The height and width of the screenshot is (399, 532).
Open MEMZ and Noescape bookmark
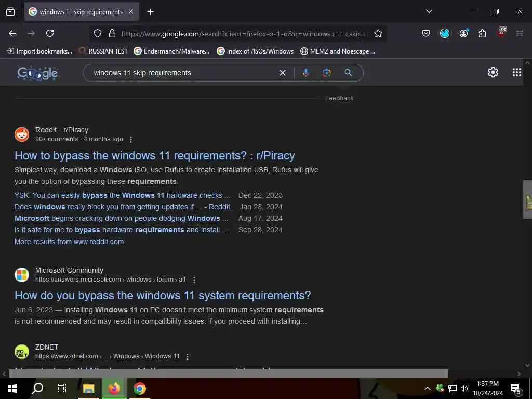pos(338,51)
